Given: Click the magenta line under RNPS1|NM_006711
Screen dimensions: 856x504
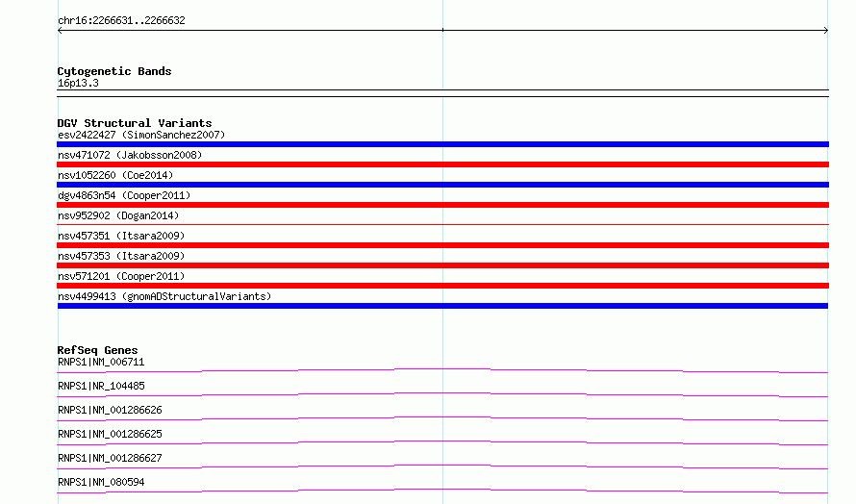Looking at the screenshot, I should click(x=442, y=370).
